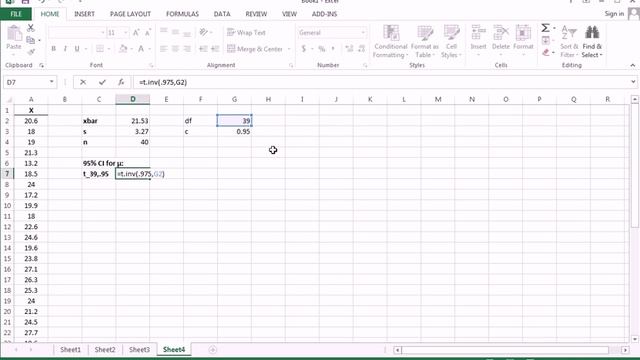The image size is (640, 360).
Task: Toggle Italic formatting
Action: click(65, 49)
